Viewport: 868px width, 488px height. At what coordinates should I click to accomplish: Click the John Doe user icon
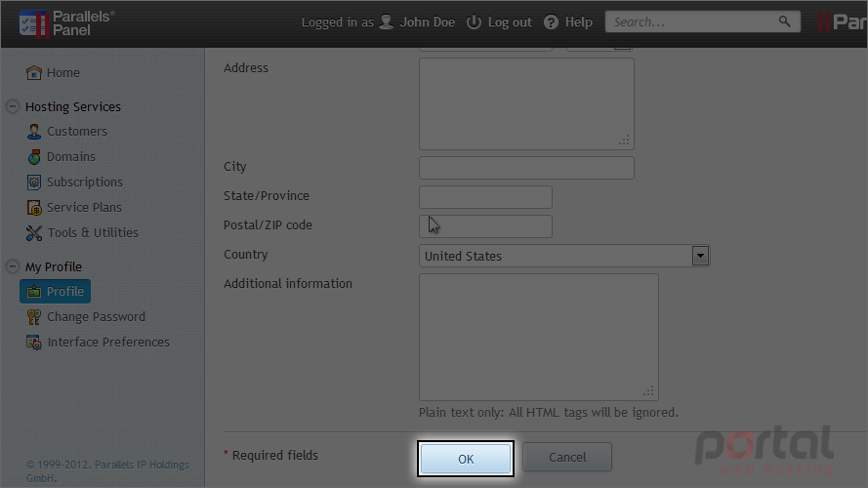(387, 22)
